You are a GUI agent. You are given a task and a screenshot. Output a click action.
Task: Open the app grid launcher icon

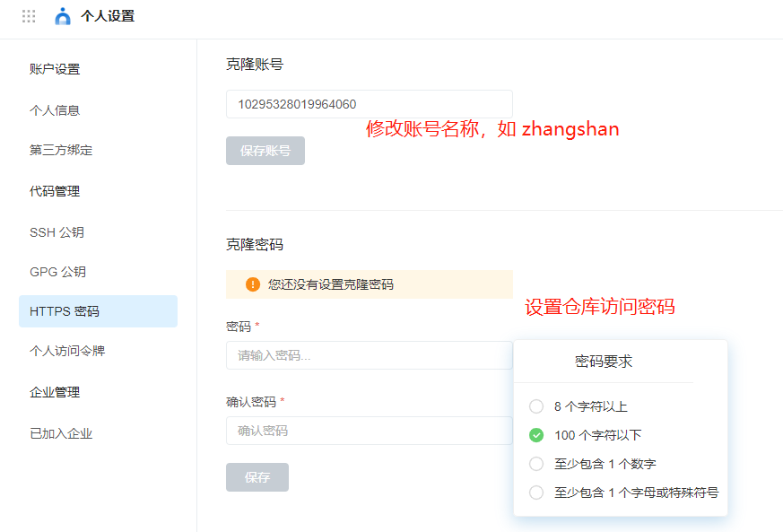(29, 16)
